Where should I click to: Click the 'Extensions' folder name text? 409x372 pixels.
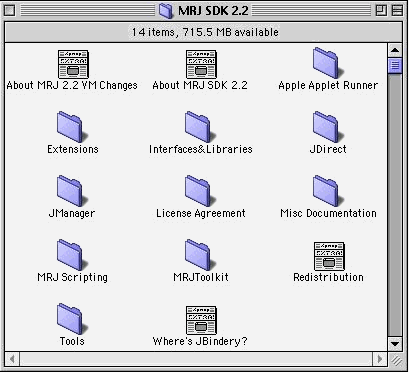point(73,149)
